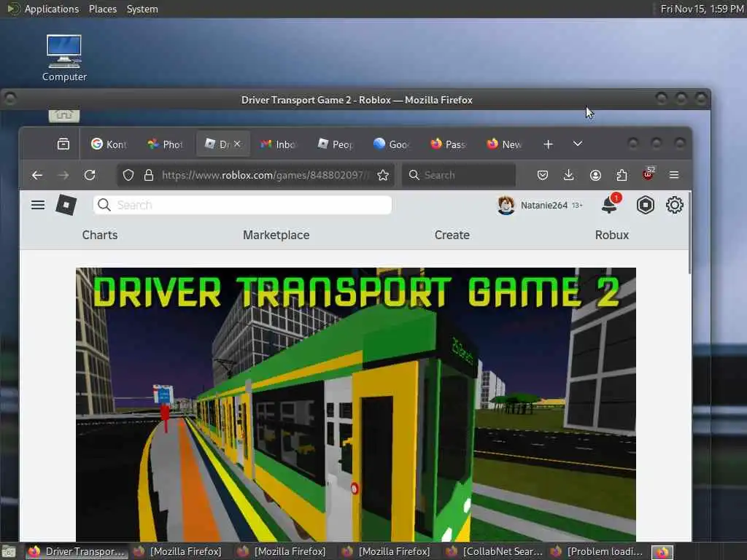The height and width of the screenshot is (560, 747).
Task: Switch to the Kont Google tab
Action: click(x=109, y=144)
